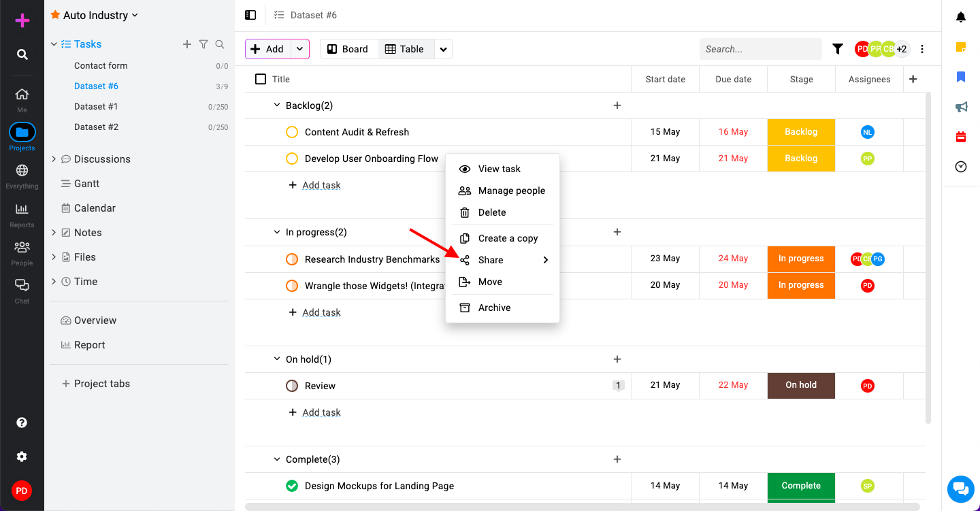Image resolution: width=980 pixels, height=511 pixels.
Task: Filter the Tasks list in sidebar
Action: (x=203, y=44)
